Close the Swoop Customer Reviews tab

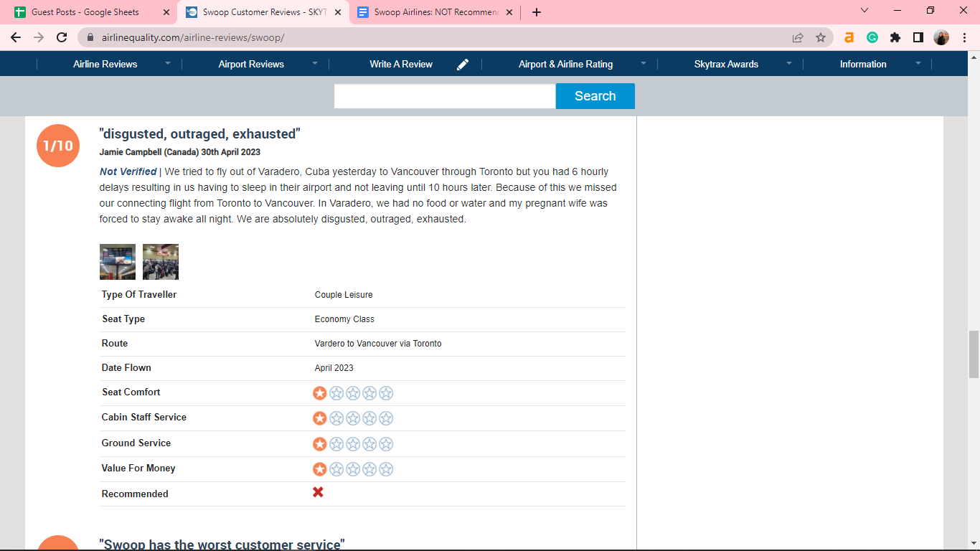[338, 12]
